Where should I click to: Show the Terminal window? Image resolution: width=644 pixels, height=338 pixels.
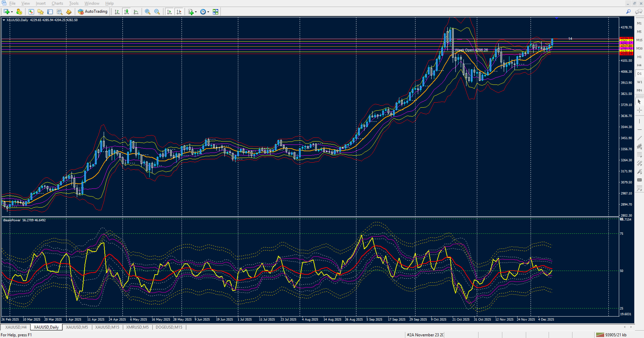(x=50, y=12)
